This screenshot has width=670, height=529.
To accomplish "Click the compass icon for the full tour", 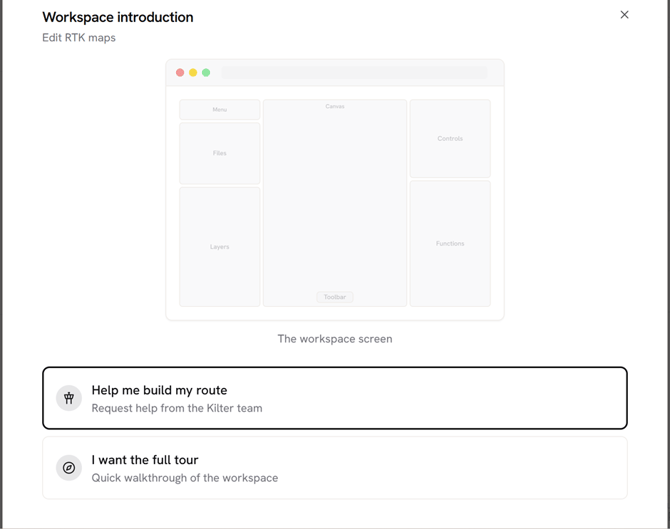I will click(x=69, y=468).
